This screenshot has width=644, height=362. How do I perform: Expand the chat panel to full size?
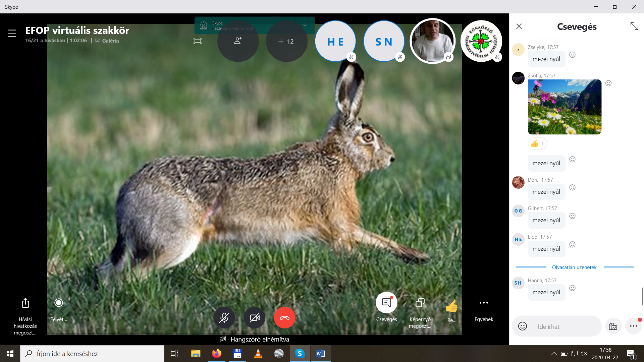634,26
